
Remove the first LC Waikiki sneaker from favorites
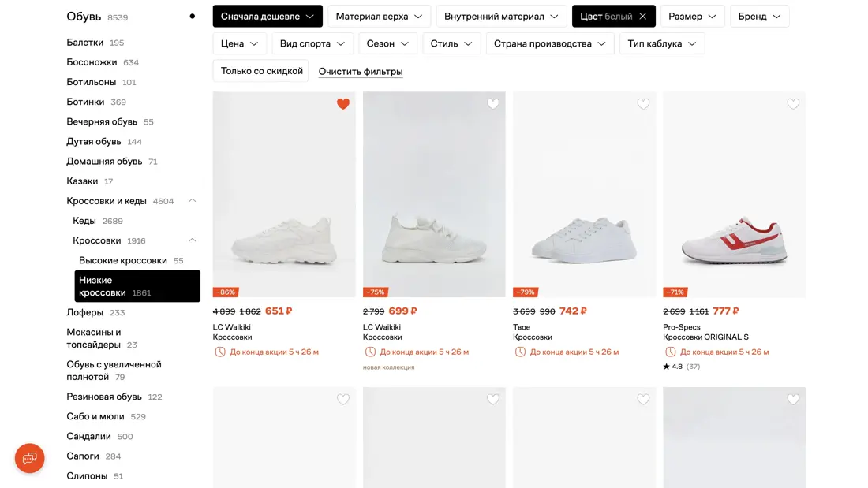(x=343, y=104)
